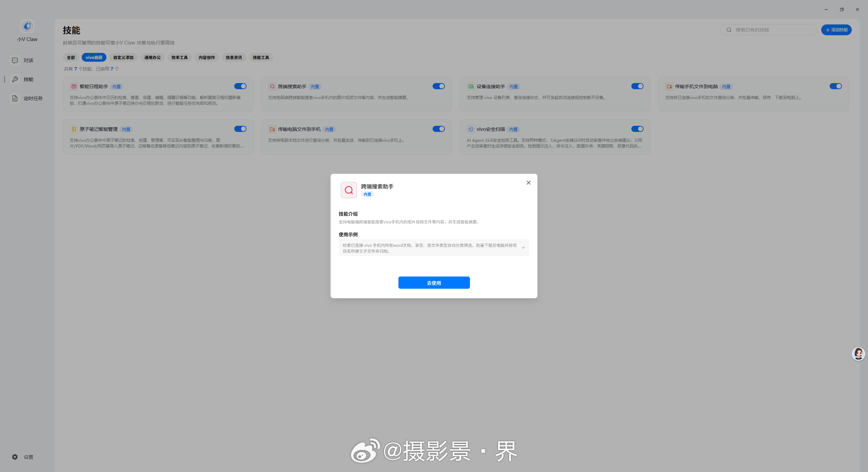Restore down the 小V Claw window
This screenshot has height=472, width=868.
842,9
